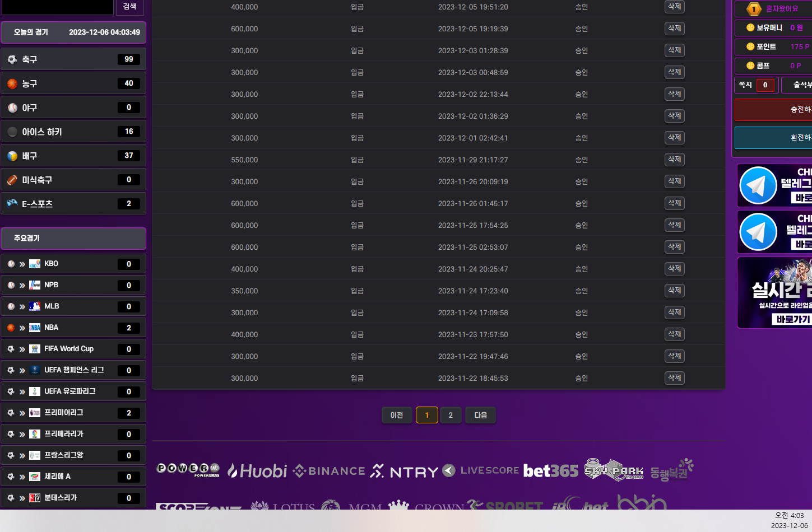
Task: Open the UEFA 챔피언스 리그 entry
Action: 74,370
